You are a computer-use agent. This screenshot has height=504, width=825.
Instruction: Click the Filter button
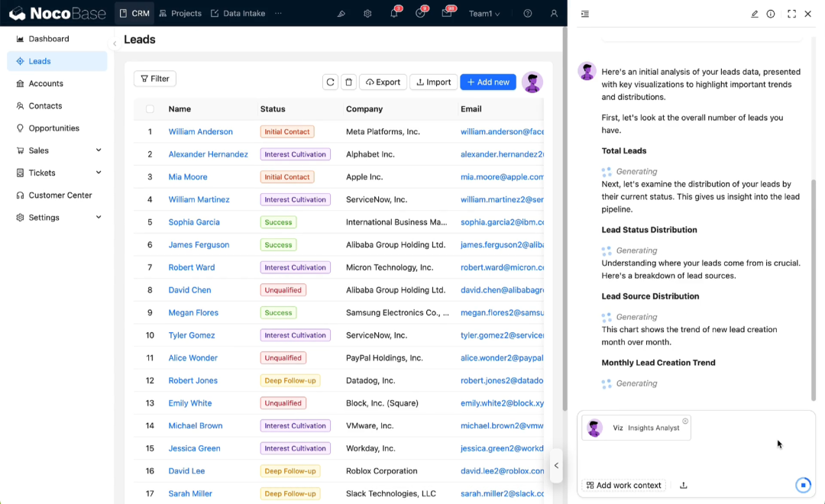[x=155, y=79]
